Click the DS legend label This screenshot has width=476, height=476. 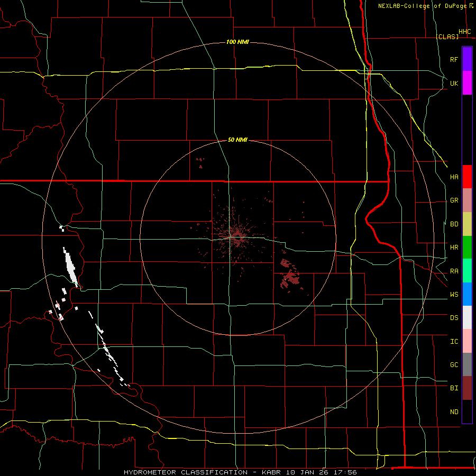coord(454,318)
